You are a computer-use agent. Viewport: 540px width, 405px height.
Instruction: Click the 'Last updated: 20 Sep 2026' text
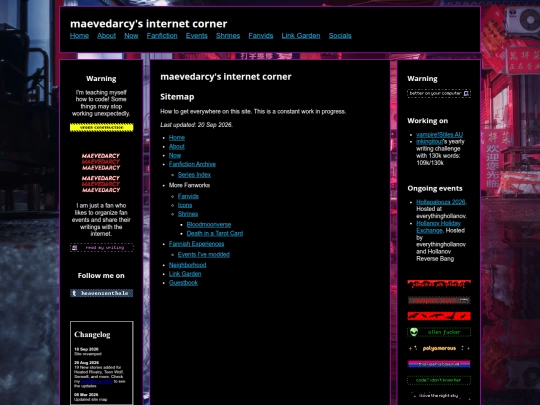(x=196, y=125)
